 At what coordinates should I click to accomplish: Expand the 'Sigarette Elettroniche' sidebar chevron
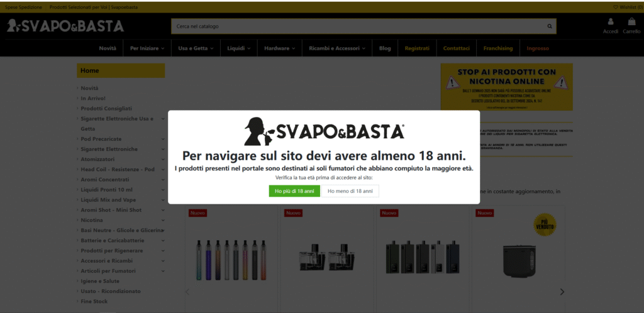163,150
